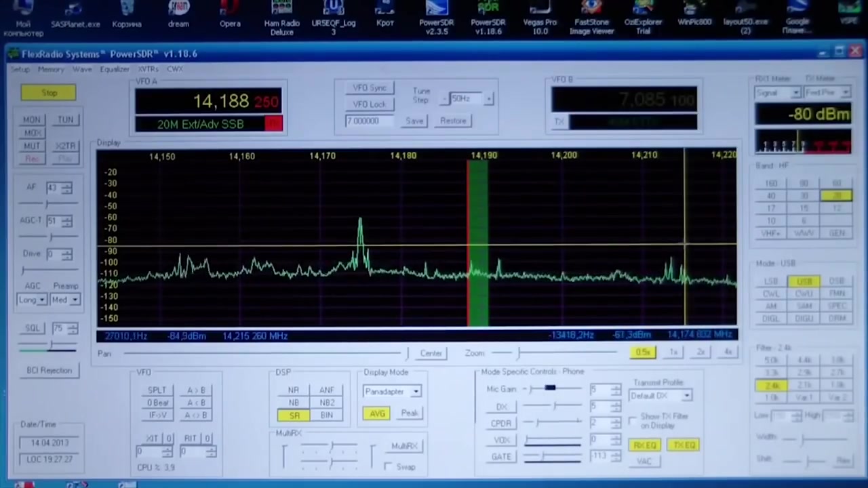The image size is (868, 488).
Task: Adjust the AGC-T slider
Action: tap(49, 237)
